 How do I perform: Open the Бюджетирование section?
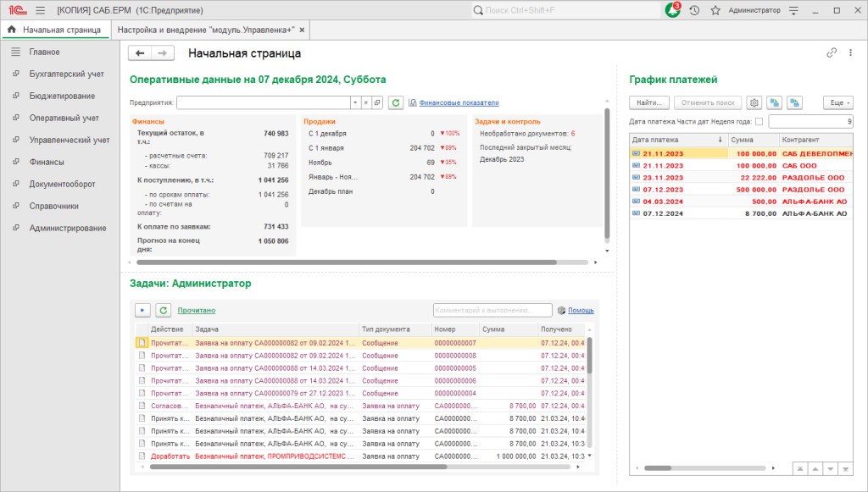tap(62, 97)
